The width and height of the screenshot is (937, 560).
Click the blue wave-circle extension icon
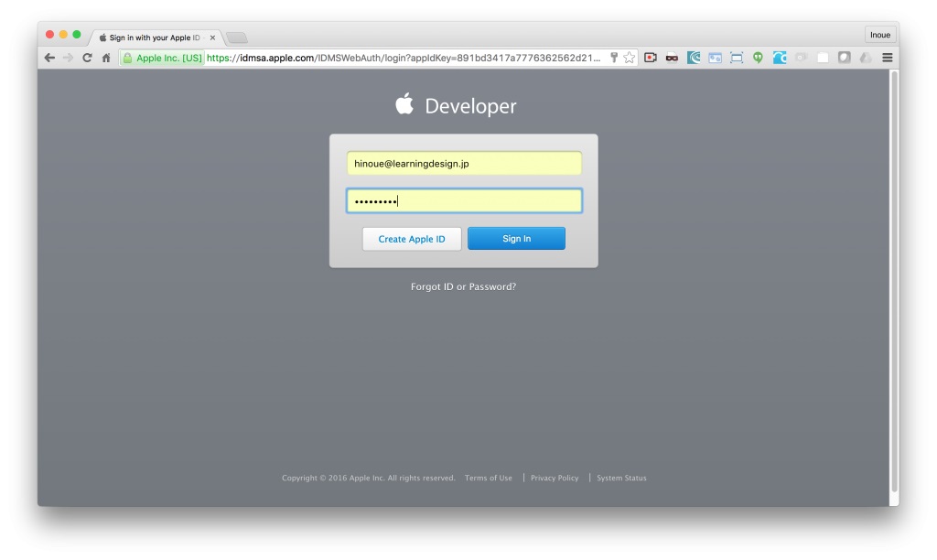pyautogui.click(x=780, y=58)
